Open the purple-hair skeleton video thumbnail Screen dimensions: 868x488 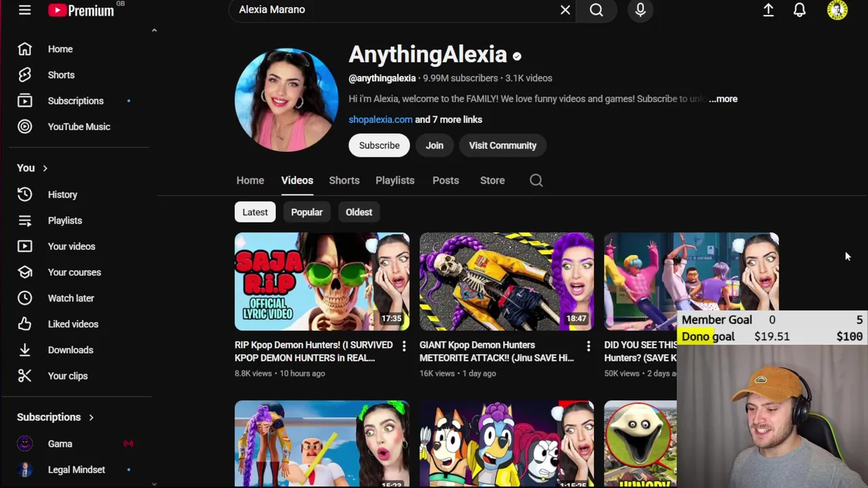pos(507,281)
